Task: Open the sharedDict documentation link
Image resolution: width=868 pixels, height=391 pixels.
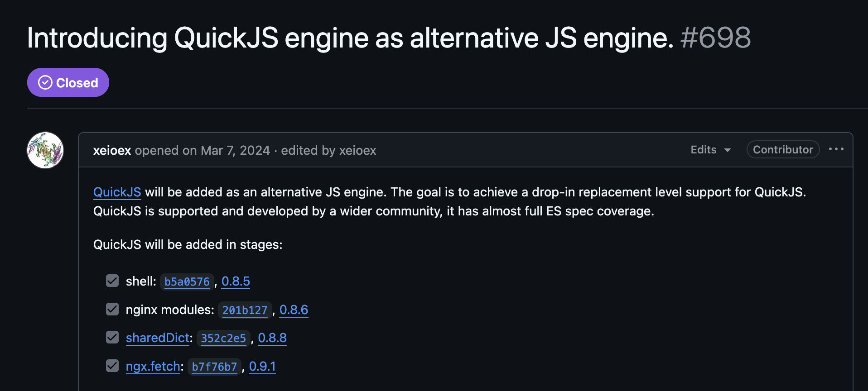Action: coord(157,338)
